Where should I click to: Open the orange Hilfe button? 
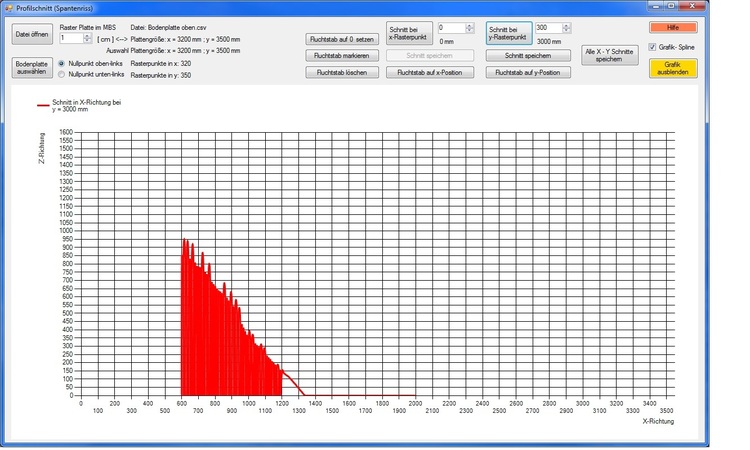(671, 27)
